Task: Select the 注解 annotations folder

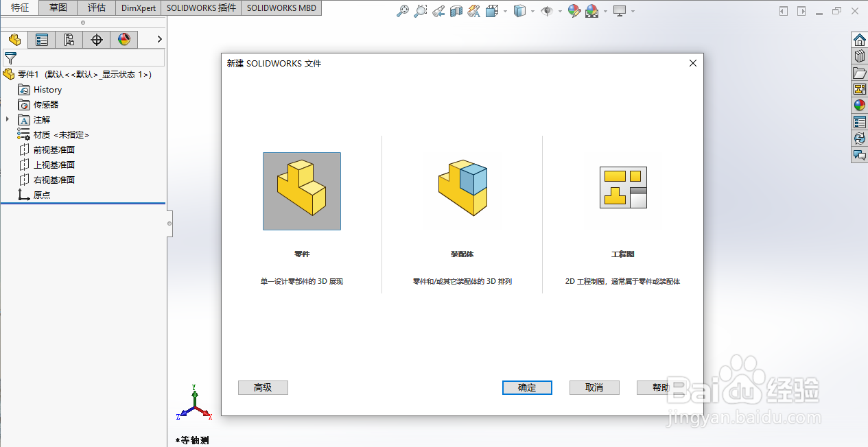Action: 34,120
